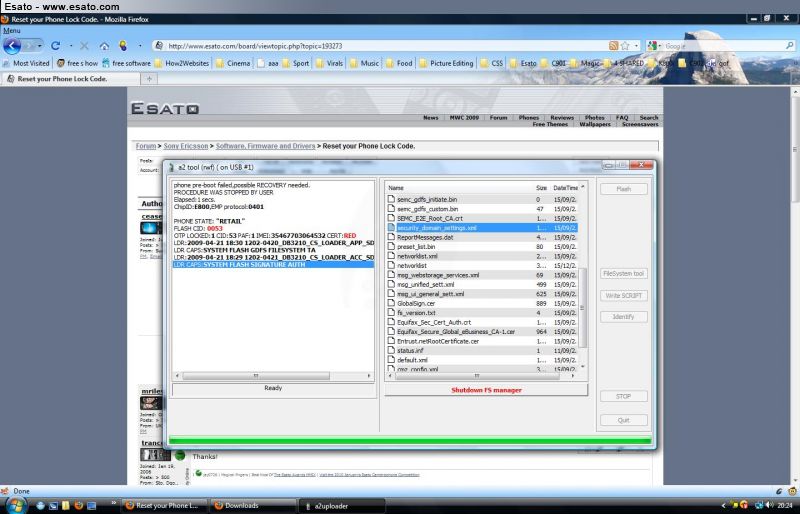Open the Windows Start orb
The height and width of the screenshot is (514, 800).
(x=15, y=506)
